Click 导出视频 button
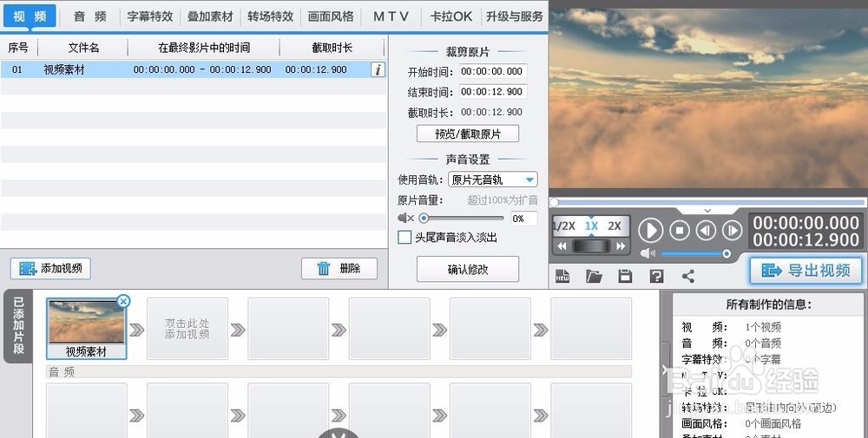The image size is (868, 438). tap(806, 271)
